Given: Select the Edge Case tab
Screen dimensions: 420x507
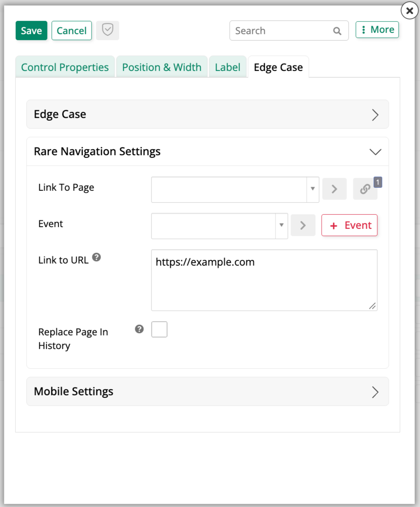Looking at the screenshot, I should [x=278, y=67].
